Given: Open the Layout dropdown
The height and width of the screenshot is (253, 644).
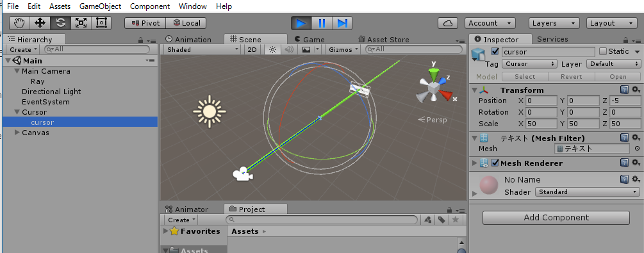Looking at the screenshot, I should point(611,23).
